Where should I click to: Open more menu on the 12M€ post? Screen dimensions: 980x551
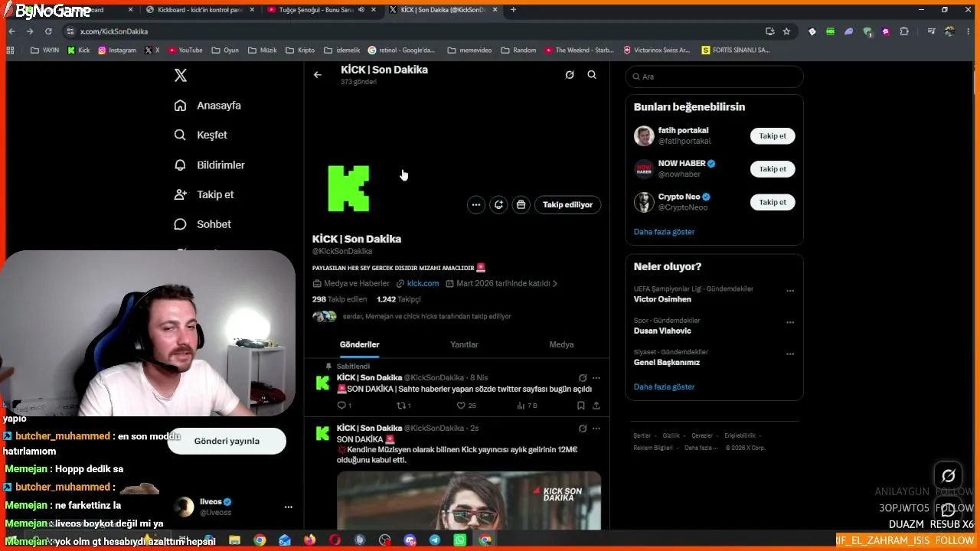[596, 429]
